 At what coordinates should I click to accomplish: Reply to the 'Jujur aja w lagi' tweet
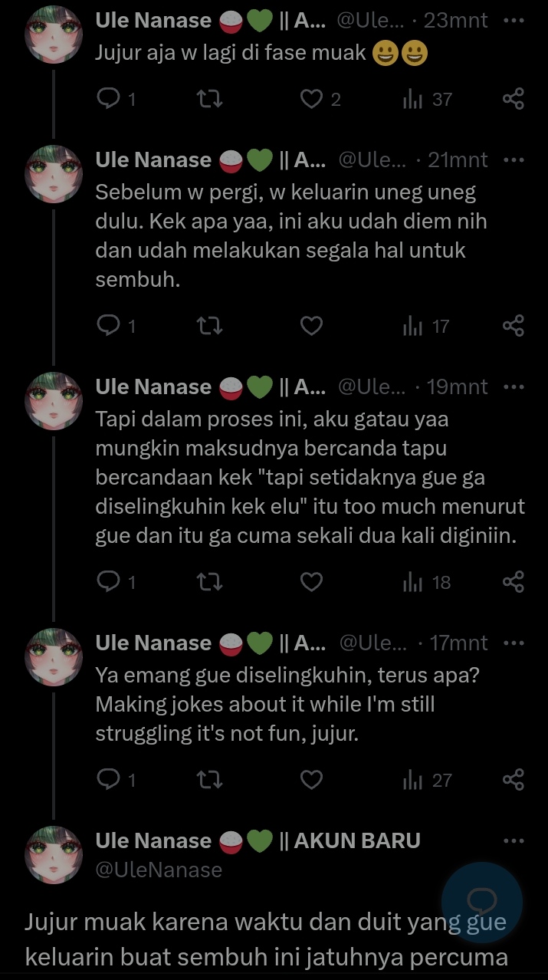coord(109,99)
